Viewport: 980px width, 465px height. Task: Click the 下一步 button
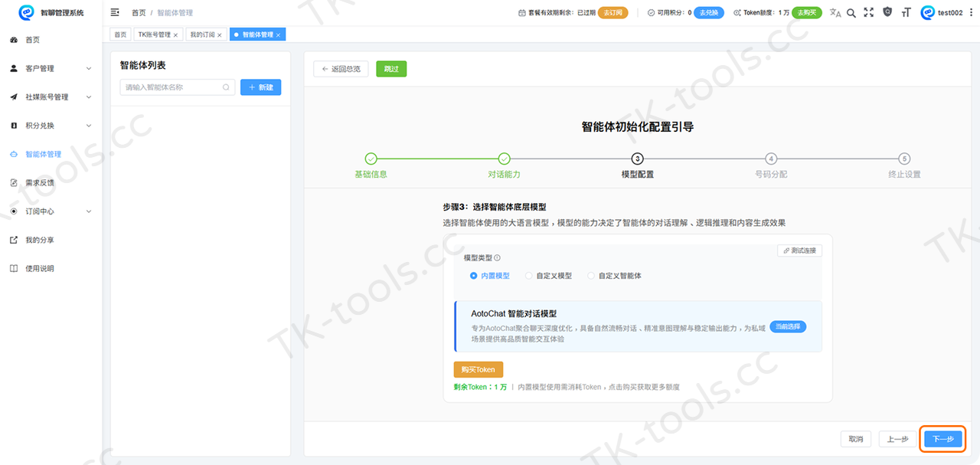point(943,439)
